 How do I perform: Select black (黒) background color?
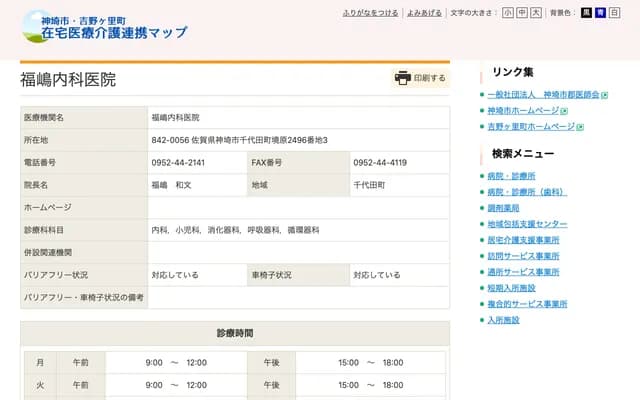[587, 13]
